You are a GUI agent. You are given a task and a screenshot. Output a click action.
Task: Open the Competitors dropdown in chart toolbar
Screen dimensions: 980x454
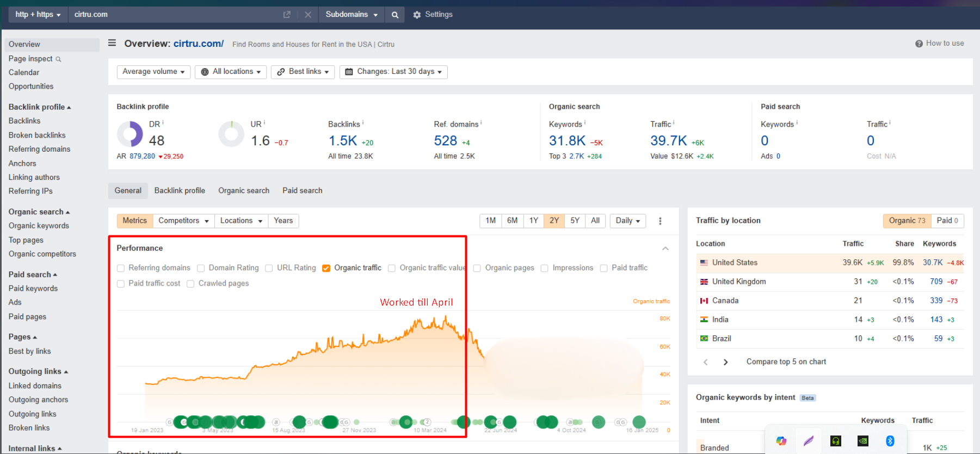coord(183,221)
